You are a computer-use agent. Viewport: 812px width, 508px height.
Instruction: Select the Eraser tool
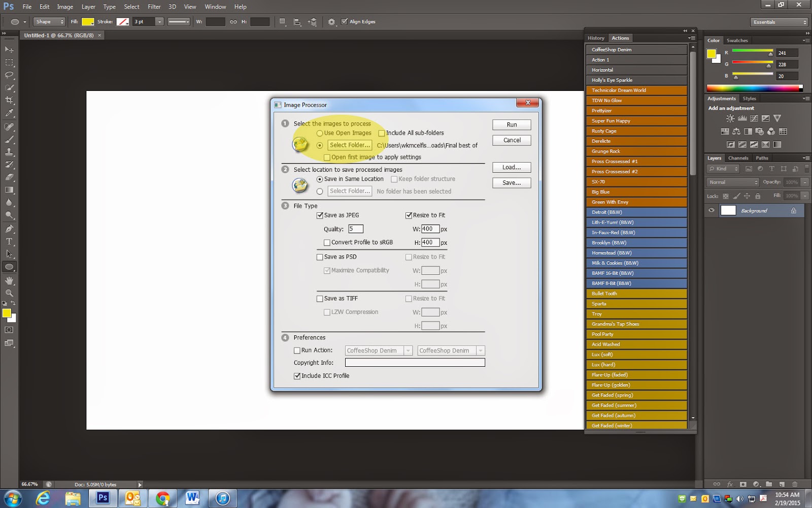coord(9,177)
